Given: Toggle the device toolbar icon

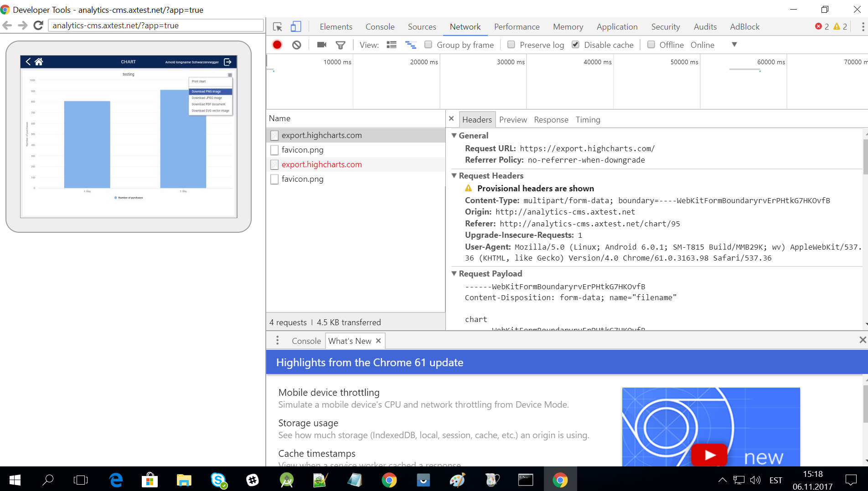Looking at the screenshot, I should pos(295,26).
